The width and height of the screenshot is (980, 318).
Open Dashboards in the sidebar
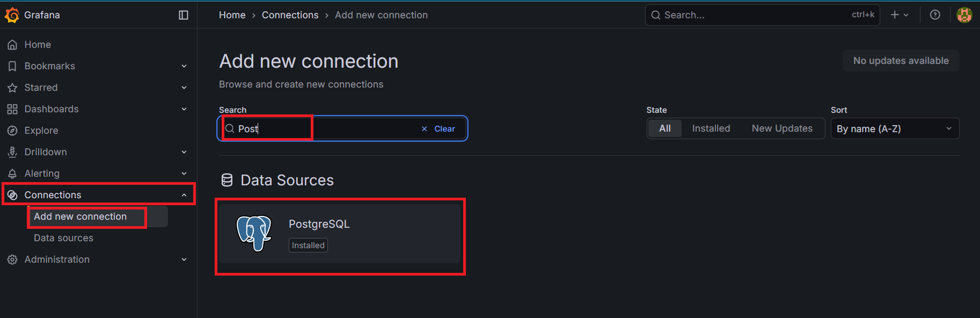click(x=52, y=109)
